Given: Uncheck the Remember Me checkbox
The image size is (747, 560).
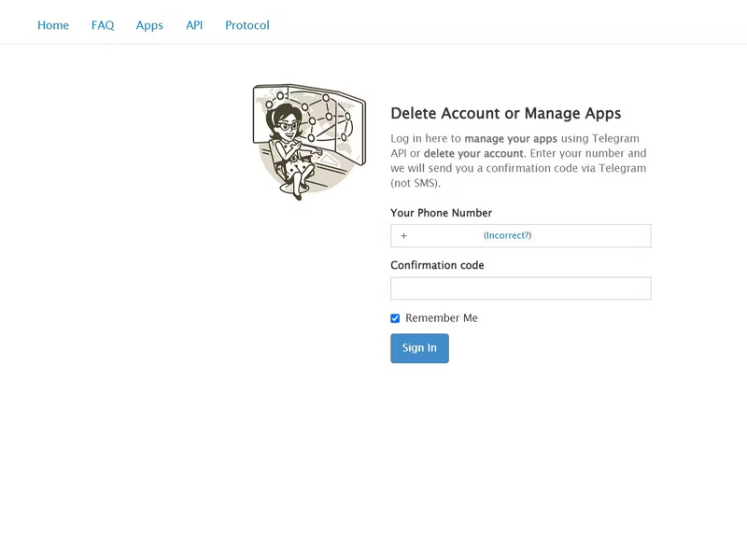Looking at the screenshot, I should [395, 318].
